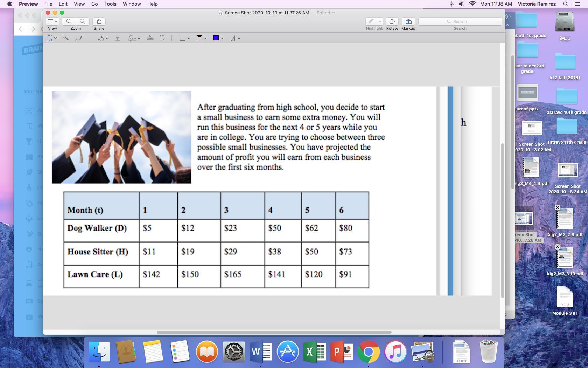Image resolution: width=588 pixels, height=368 pixels.
Task: Click the Preview Search field
Action: (x=460, y=21)
